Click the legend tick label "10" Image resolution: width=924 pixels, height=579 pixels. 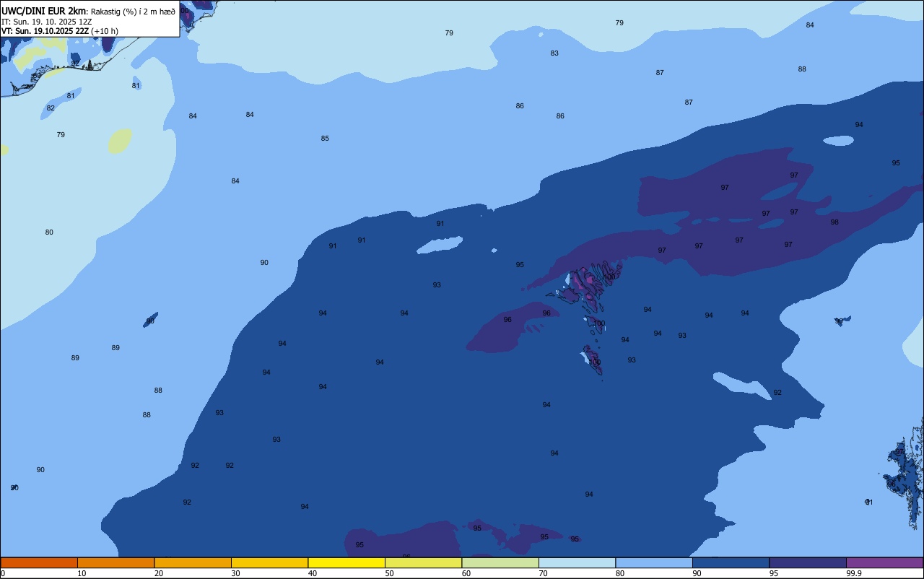coord(82,573)
